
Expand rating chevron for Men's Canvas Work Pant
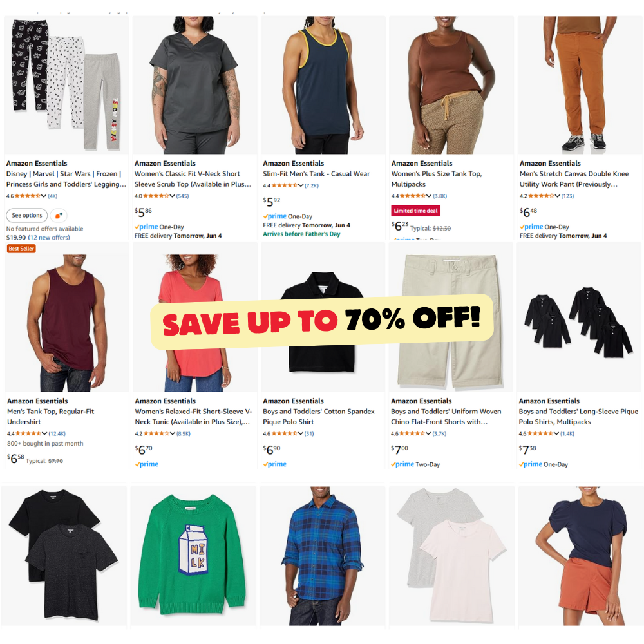coord(557,196)
